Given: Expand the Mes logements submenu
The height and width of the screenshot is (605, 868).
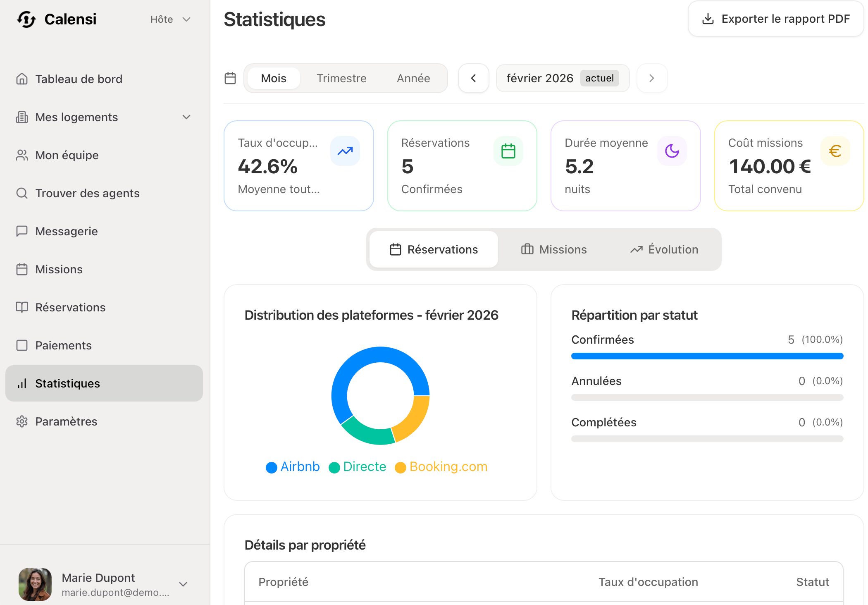Looking at the screenshot, I should point(186,117).
